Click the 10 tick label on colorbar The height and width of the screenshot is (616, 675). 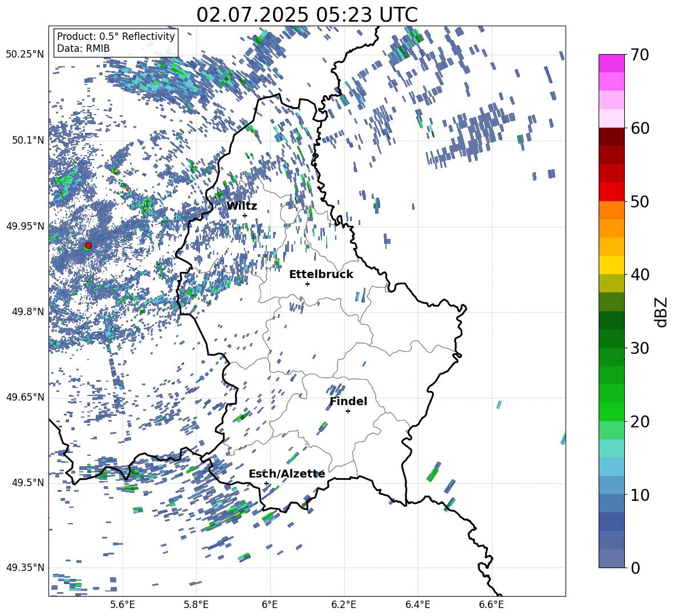tap(640, 495)
